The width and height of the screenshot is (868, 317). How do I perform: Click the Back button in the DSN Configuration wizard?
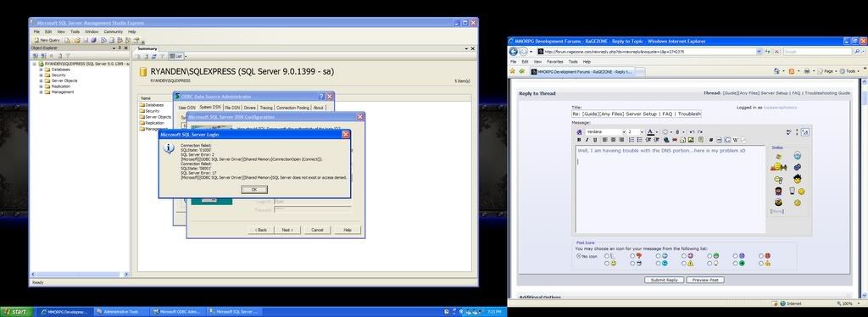point(261,230)
